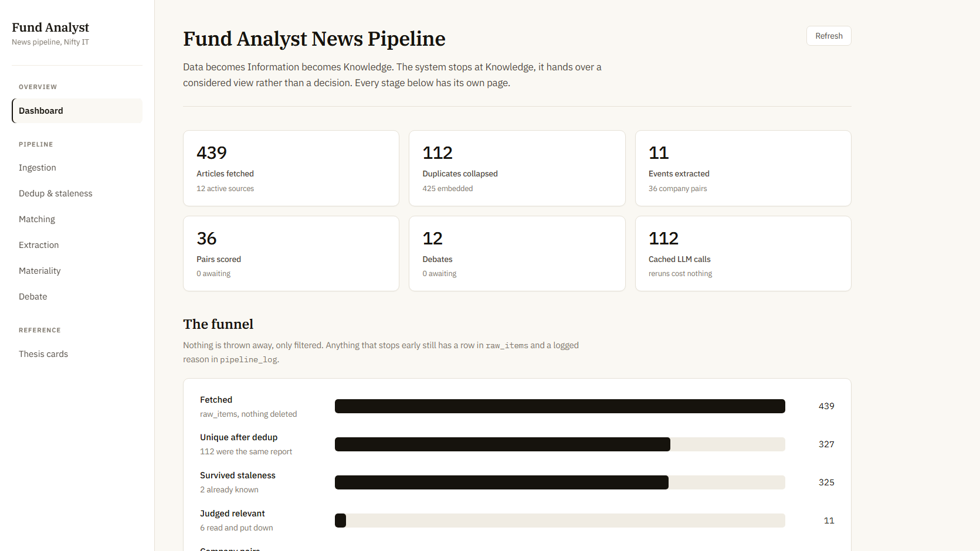The width and height of the screenshot is (980, 551).
Task: Open Dedup & staleness in sidebar
Action: click(77, 193)
